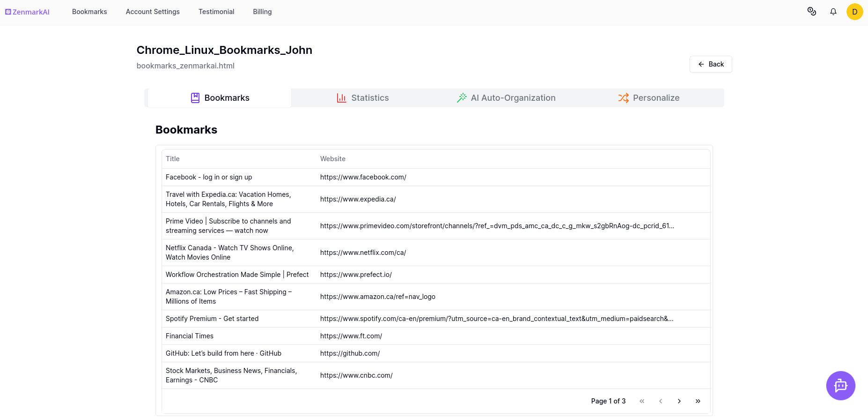Select the Amazon.ca Low Prices row title
Screen dimensions: 868x418
pos(229,297)
